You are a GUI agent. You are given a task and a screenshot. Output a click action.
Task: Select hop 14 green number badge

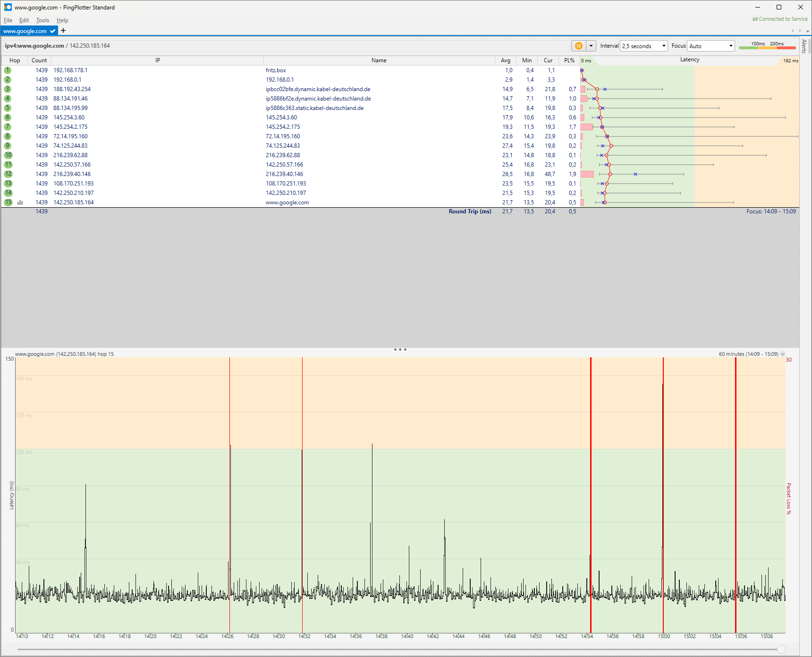[x=8, y=193]
